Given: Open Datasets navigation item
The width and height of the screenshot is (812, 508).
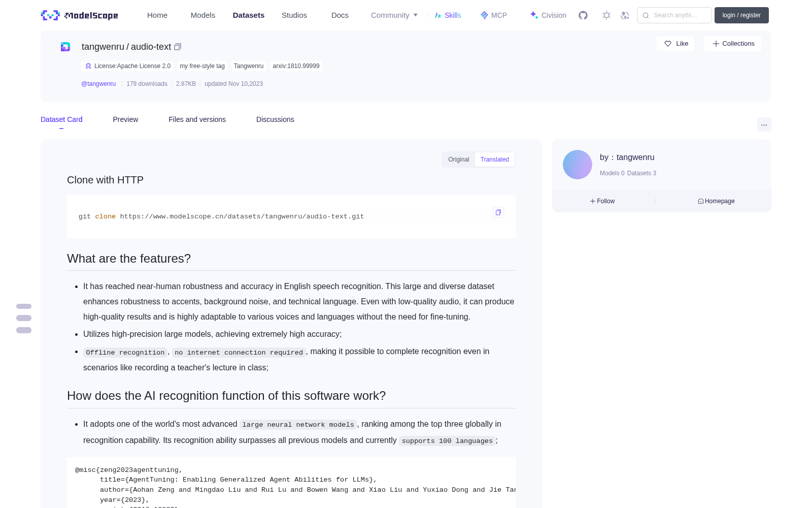Looking at the screenshot, I should [249, 15].
